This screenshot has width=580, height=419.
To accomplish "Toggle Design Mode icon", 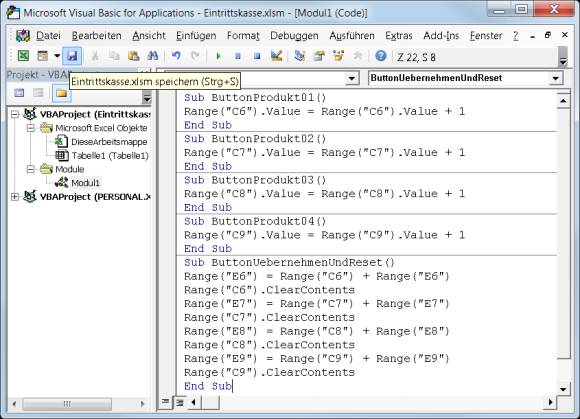I will [x=277, y=56].
